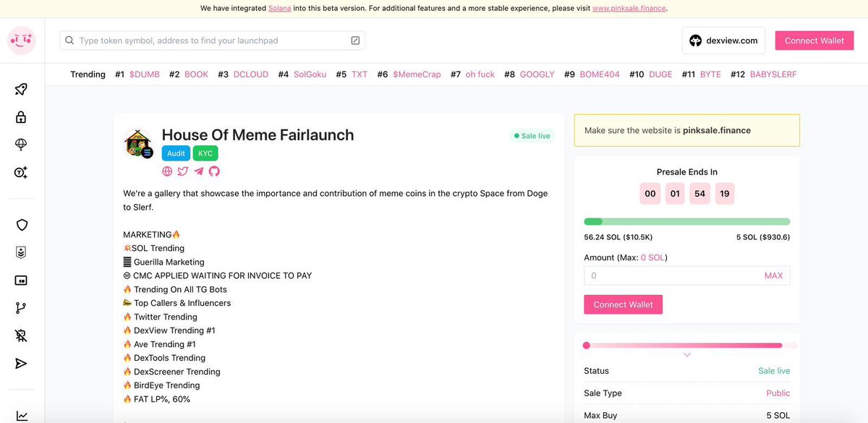This screenshot has width=868, height=423.
Task: Open the PinkSale logo home icon
Action: (22, 40)
